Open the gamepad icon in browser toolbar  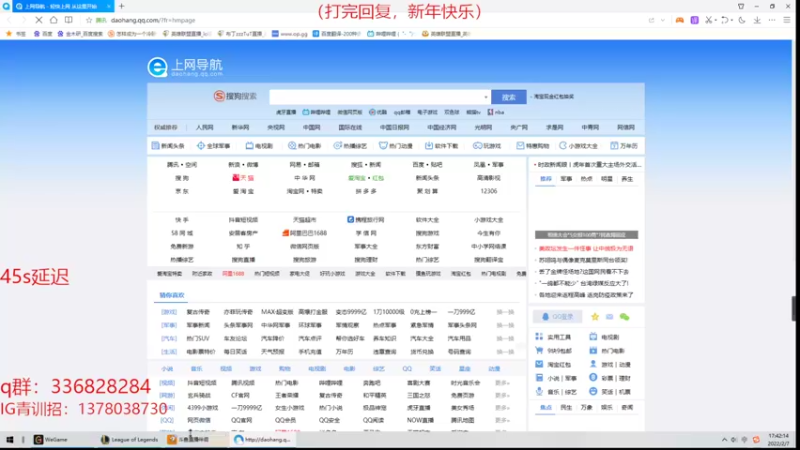point(680,20)
